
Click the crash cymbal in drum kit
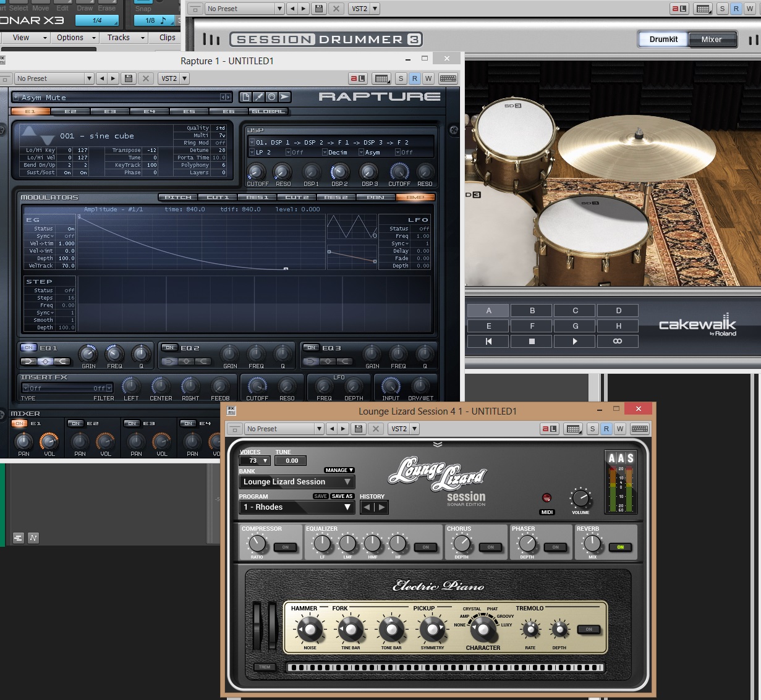[637, 150]
